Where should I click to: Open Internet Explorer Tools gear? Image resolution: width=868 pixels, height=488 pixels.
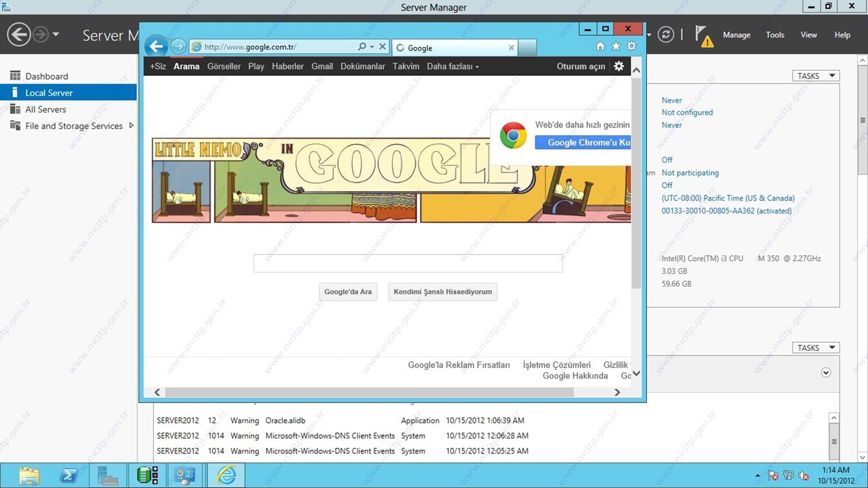(x=632, y=46)
